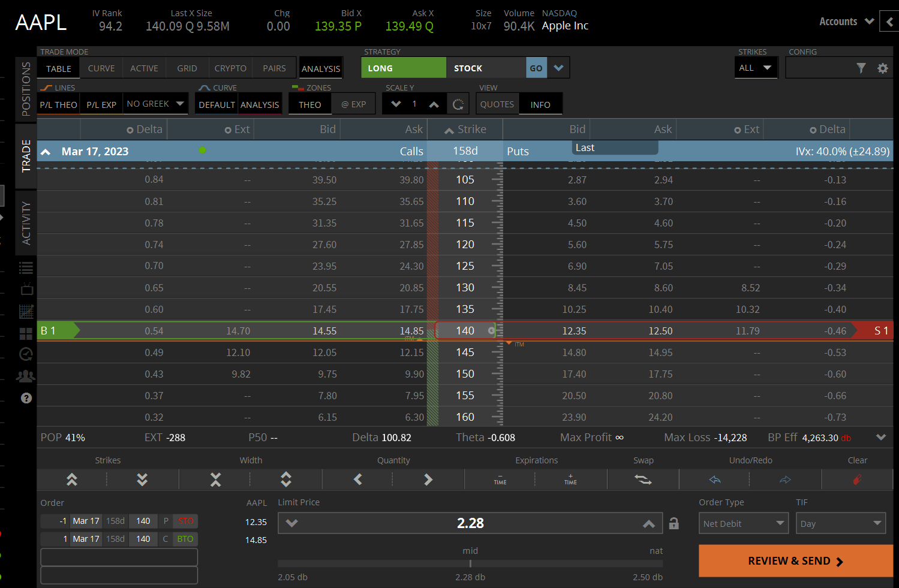Open the clock history icon in sidebar

26,354
